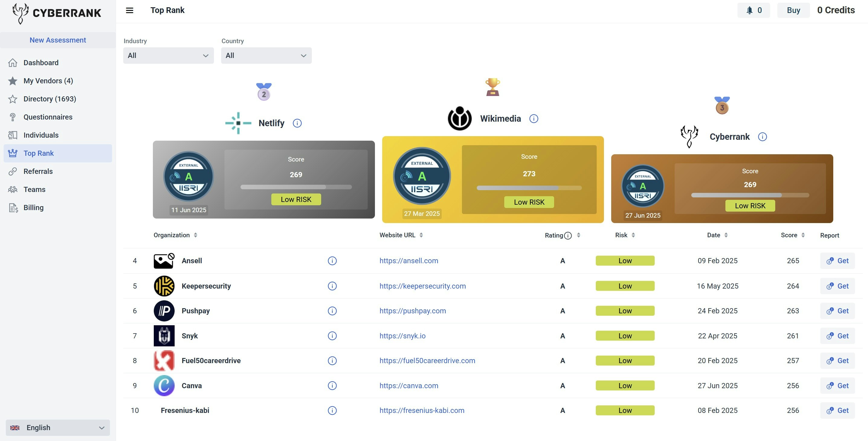Click Netlify's score progress bar

[x=296, y=187]
